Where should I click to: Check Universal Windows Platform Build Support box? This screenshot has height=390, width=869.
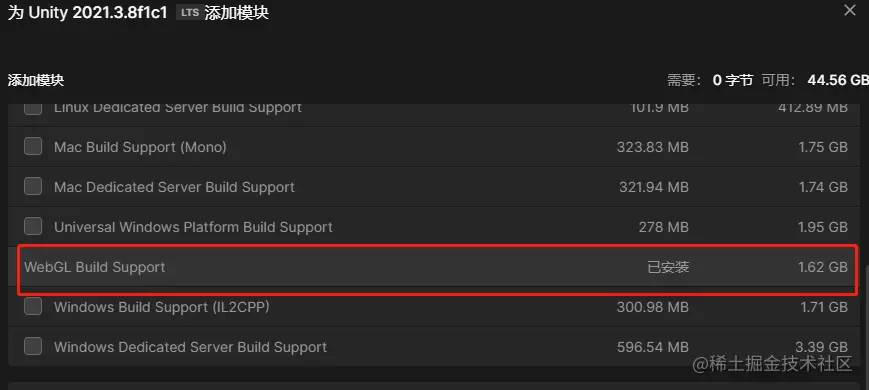(x=33, y=227)
